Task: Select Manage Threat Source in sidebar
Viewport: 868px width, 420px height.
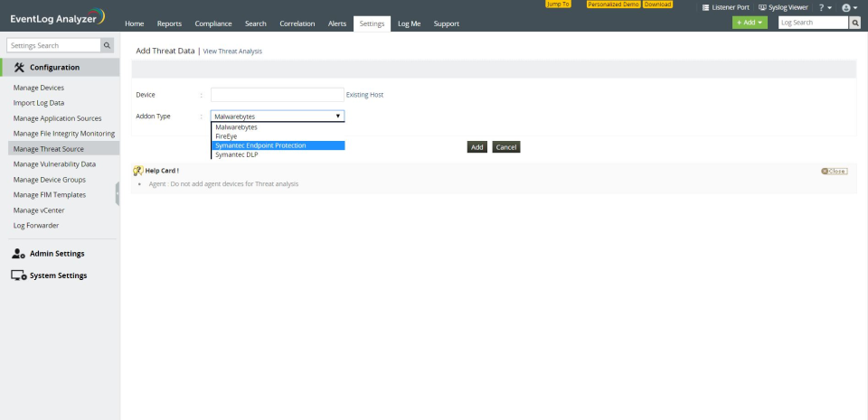Action: click(63, 149)
